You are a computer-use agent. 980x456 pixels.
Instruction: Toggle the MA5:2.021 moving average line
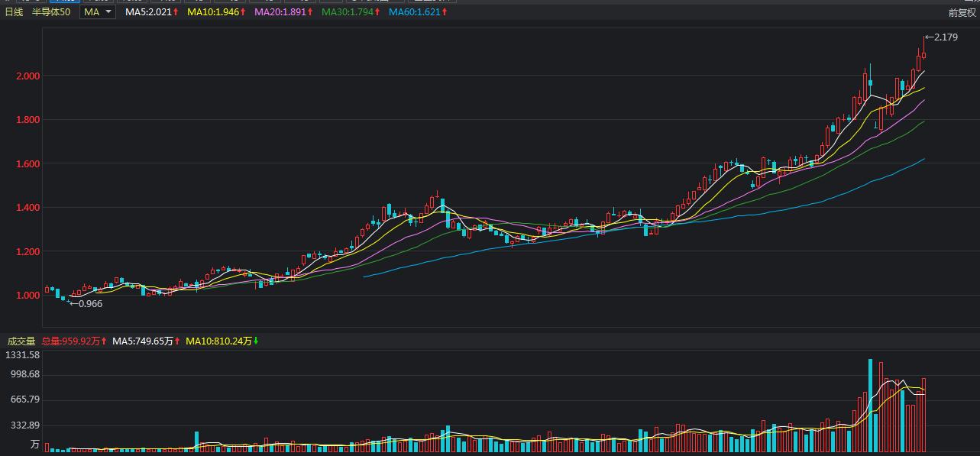tap(147, 11)
